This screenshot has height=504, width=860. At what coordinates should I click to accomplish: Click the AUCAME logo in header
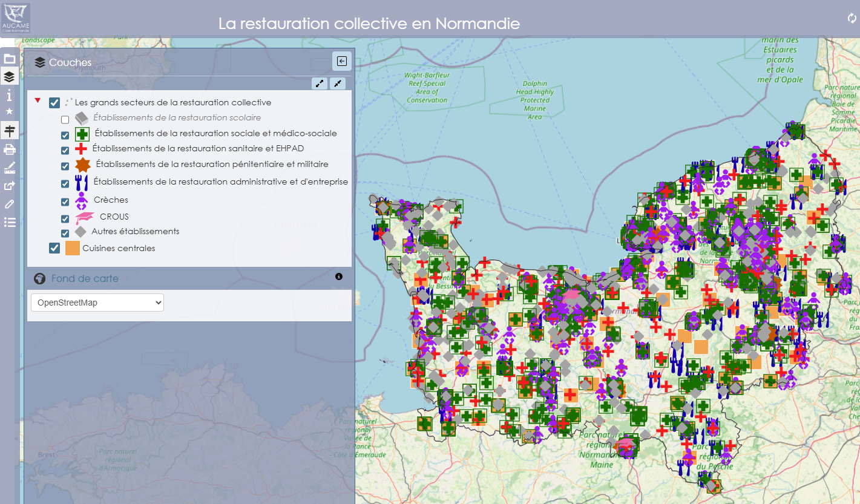click(x=16, y=18)
